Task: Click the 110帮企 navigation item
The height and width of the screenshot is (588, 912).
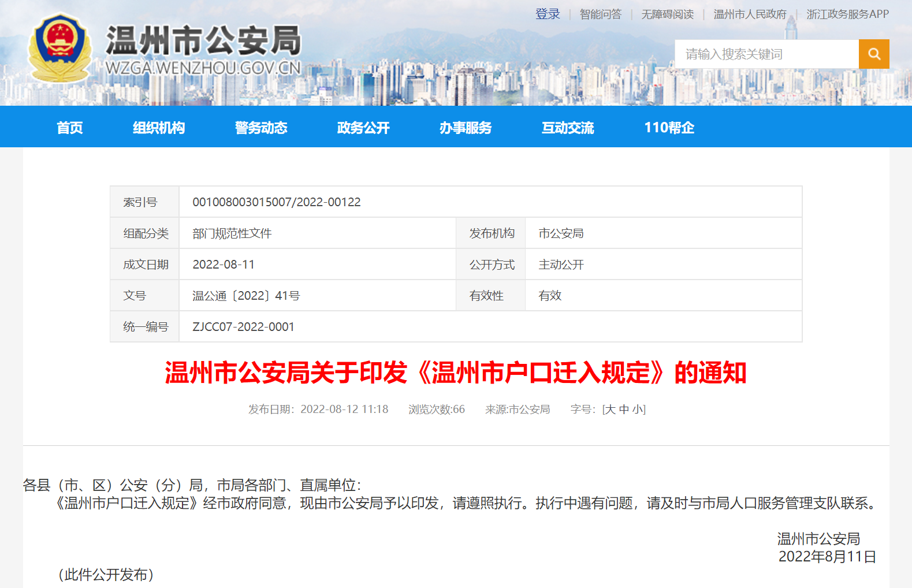Action: click(669, 128)
